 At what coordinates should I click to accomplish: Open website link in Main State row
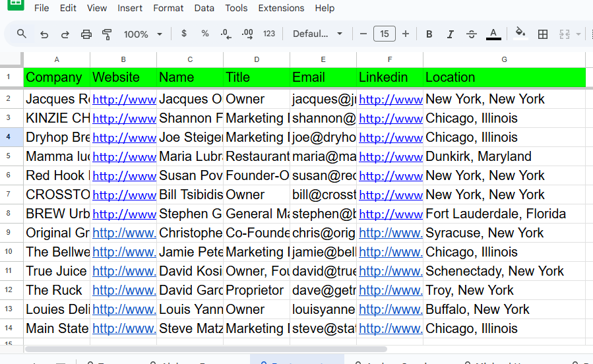pyautogui.click(x=125, y=328)
